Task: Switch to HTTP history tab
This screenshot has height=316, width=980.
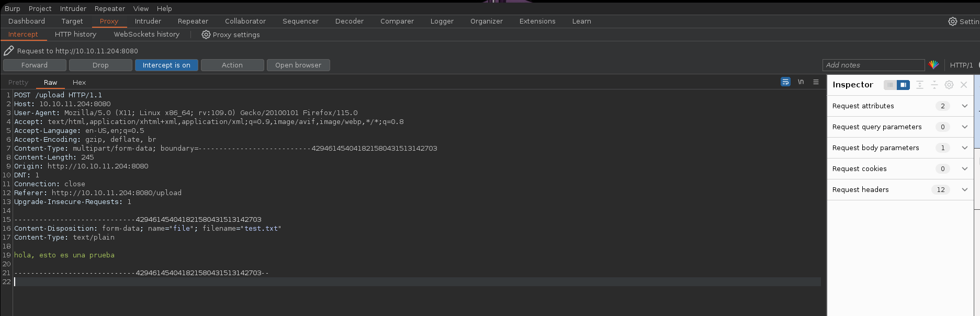Action: [x=75, y=35]
